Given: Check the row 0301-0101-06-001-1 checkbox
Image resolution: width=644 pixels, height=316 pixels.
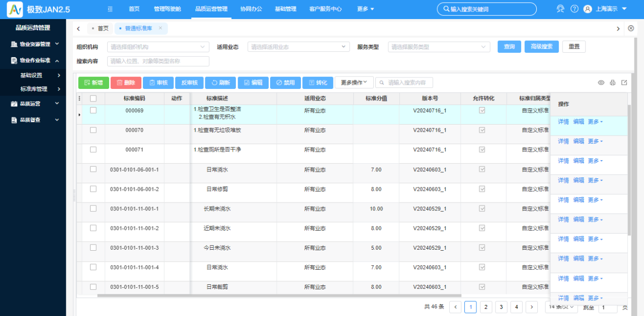Looking at the screenshot, I should click(93, 169).
